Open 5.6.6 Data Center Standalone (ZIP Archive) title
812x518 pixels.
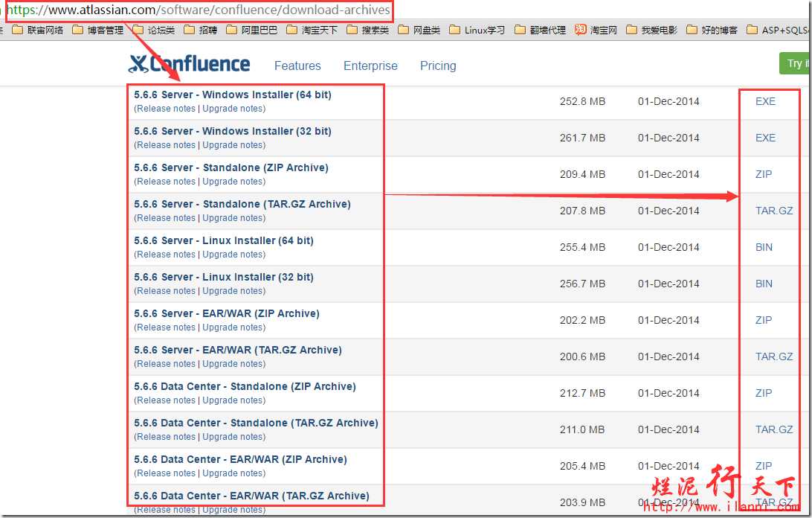click(x=245, y=386)
